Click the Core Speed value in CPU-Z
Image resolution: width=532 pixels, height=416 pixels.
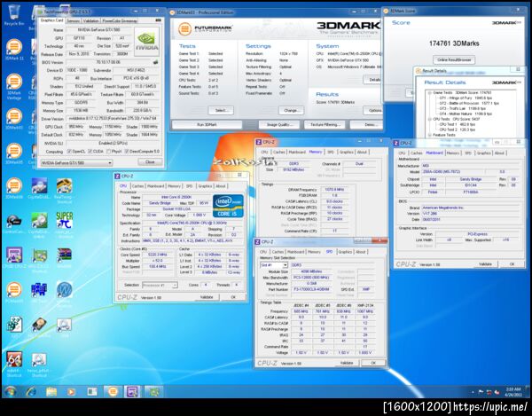[x=158, y=255]
